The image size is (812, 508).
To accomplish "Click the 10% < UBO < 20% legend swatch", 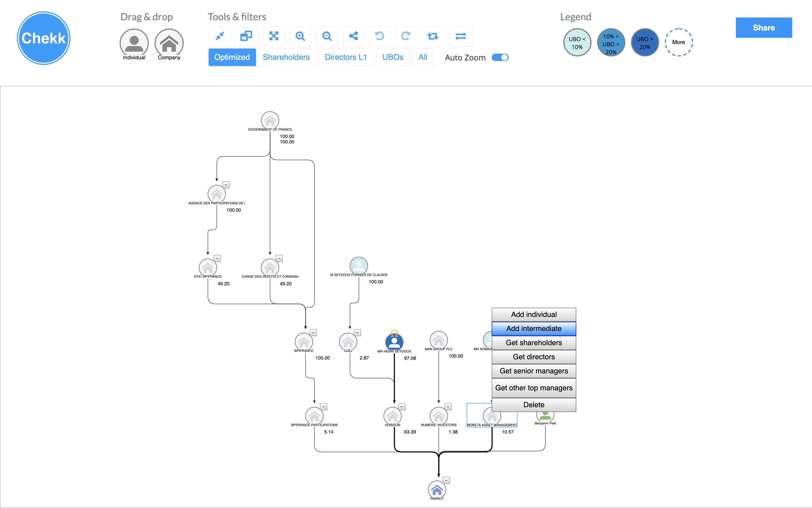I will [x=611, y=42].
